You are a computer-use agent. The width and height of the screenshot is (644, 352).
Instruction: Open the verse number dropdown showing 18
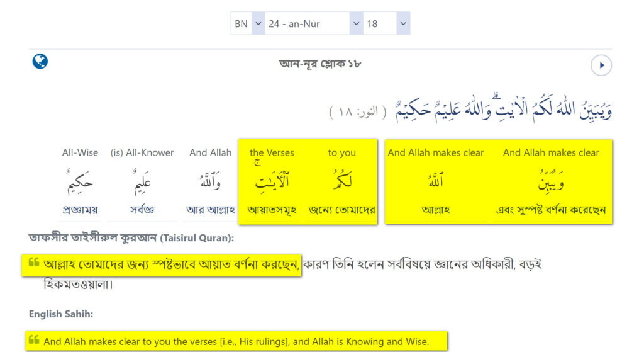387,24
